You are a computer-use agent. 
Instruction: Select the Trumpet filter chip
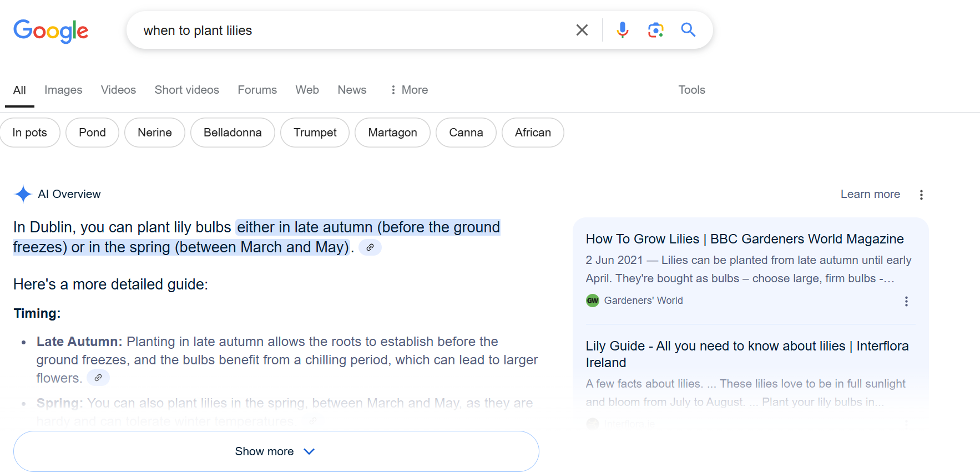(x=315, y=133)
